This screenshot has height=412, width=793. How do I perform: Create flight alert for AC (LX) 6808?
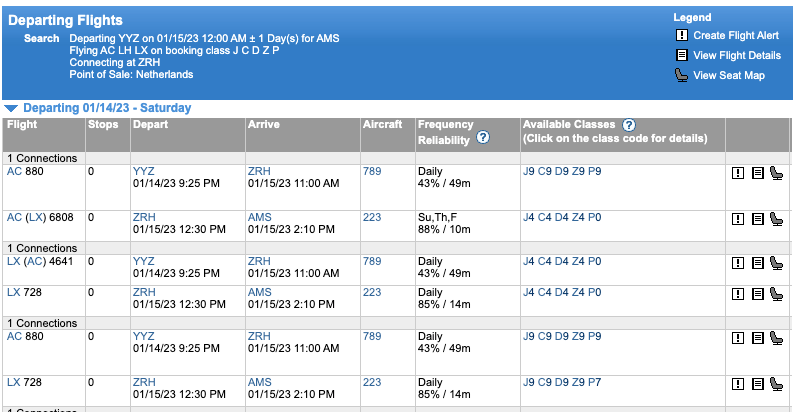click(x=738, y=219)
